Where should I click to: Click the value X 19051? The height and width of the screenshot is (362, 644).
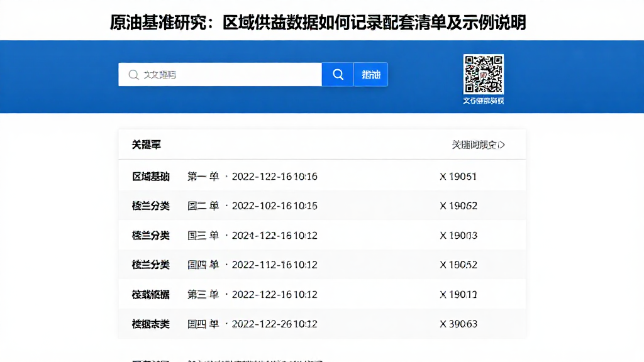click(x=458, y=177)
